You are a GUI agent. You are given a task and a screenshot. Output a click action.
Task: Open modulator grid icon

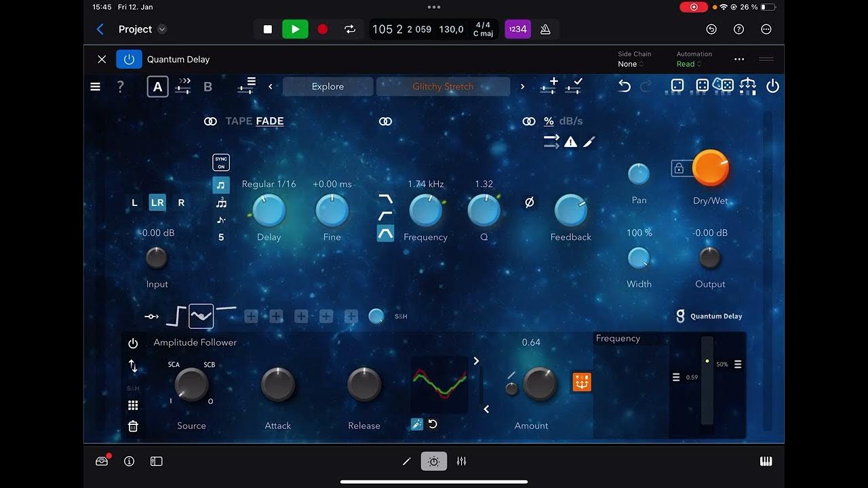point(133,405)
